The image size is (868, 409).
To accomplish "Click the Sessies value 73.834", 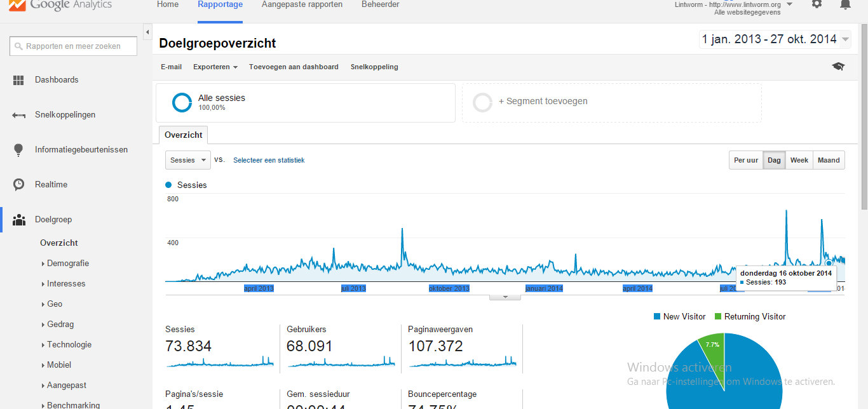I will tap(188, 346).
